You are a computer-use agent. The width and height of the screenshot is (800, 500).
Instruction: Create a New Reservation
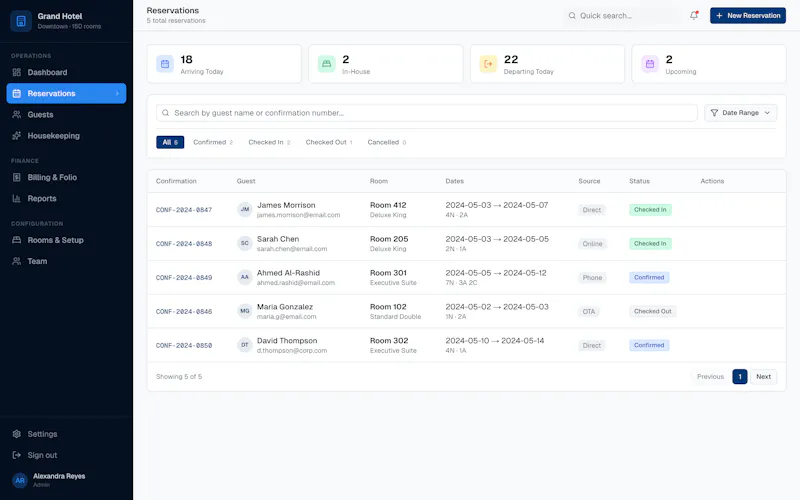(x=747, y=15)
